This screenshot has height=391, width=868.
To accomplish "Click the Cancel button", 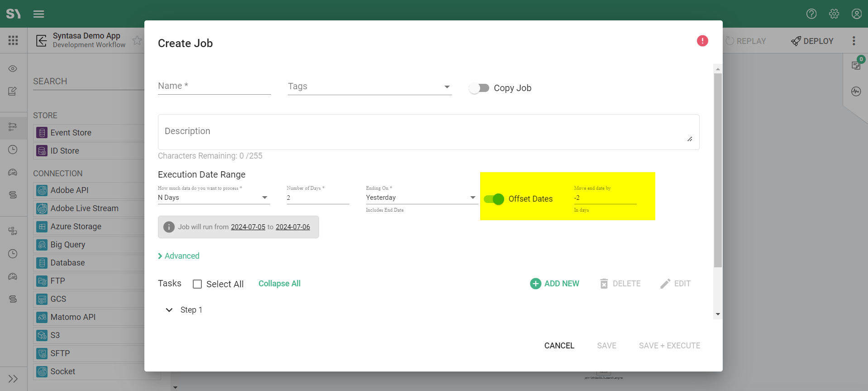I will [x=559, y=346].
